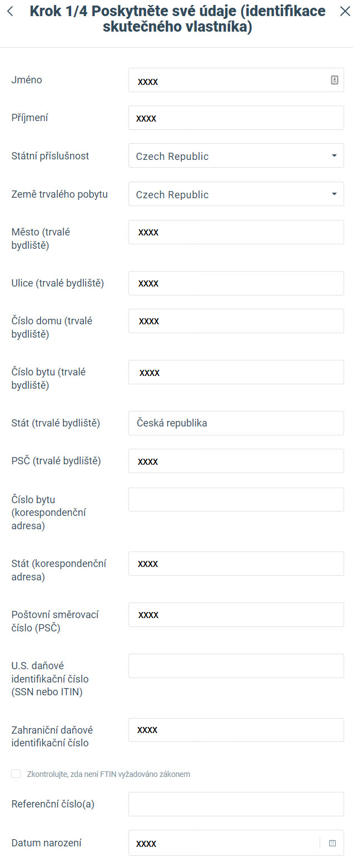Enable the FTIN not required checkbox

tap(16, 774)
